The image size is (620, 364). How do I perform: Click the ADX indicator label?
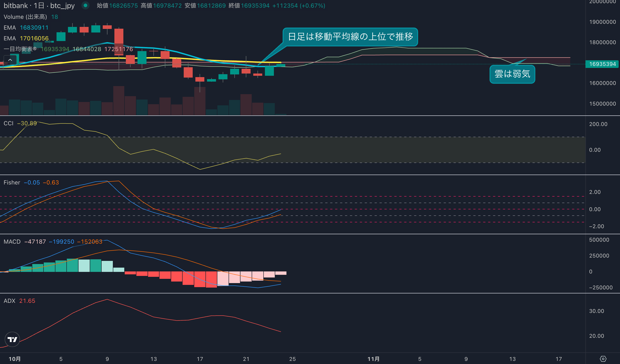[x=9, y=301]
